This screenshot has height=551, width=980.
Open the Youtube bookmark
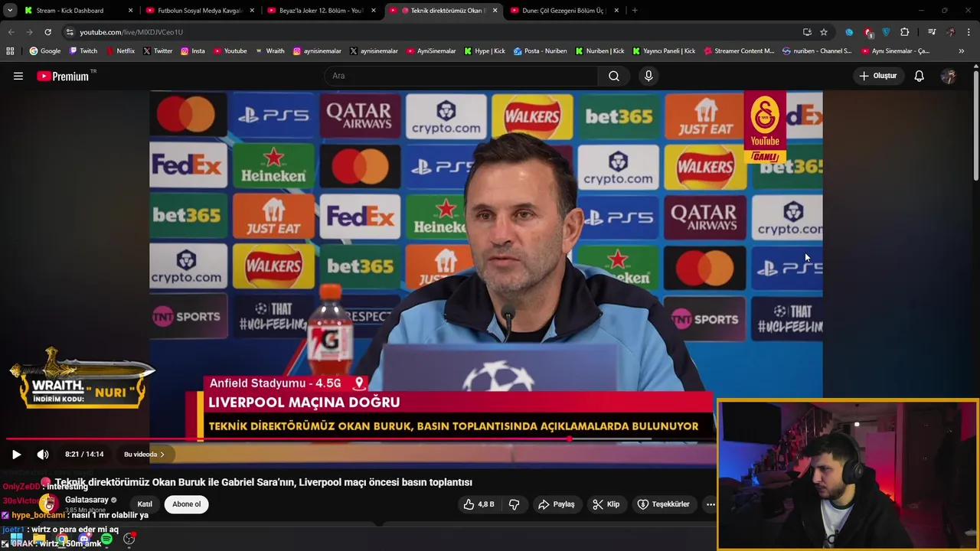pyautogui.click(x=230, y=51)
